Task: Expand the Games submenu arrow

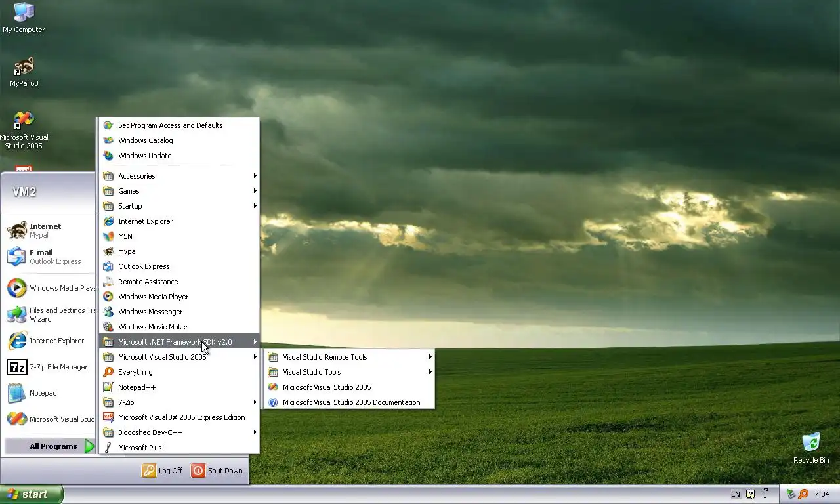Action: 255,191
